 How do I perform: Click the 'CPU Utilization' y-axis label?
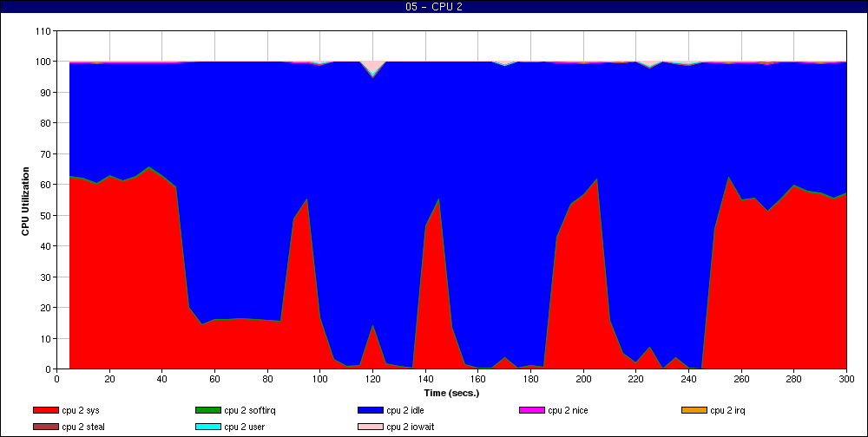pos(25,201)
